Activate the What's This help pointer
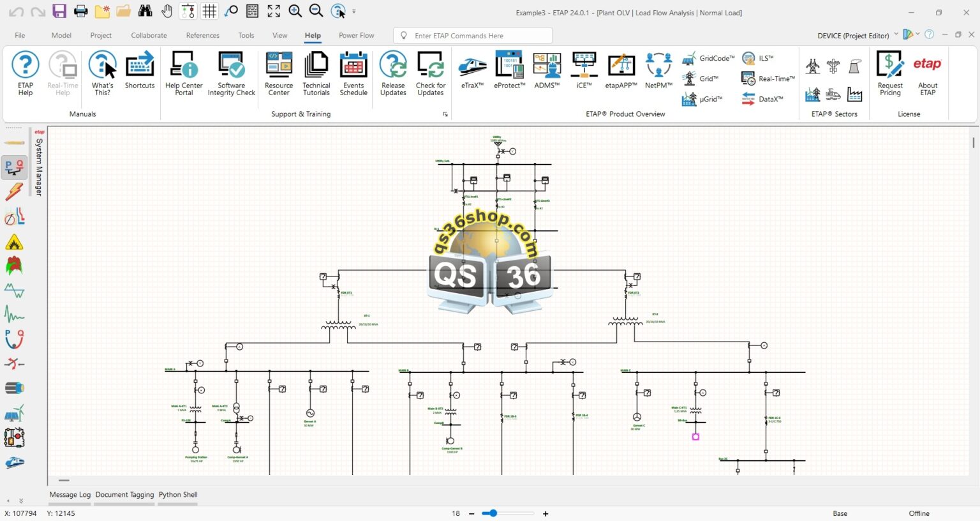Image resolution: width=980 pixels, height=521 pixels. [x=102, y=72]
